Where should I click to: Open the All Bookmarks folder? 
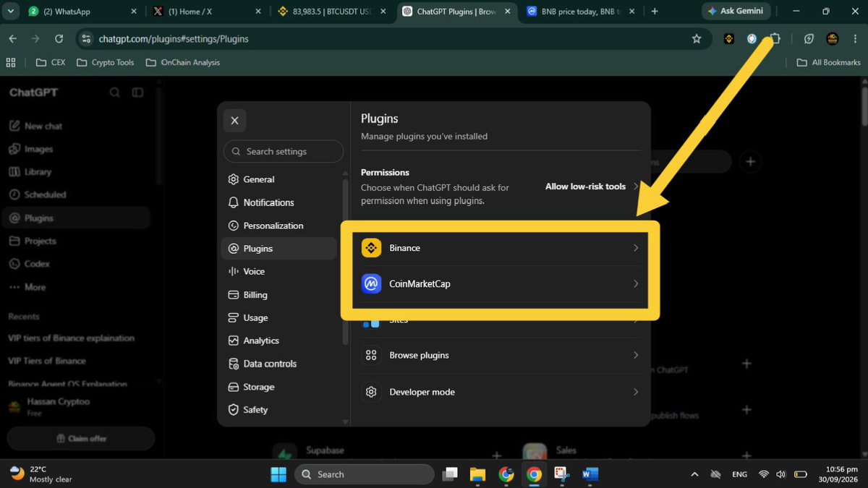(829, 63)
